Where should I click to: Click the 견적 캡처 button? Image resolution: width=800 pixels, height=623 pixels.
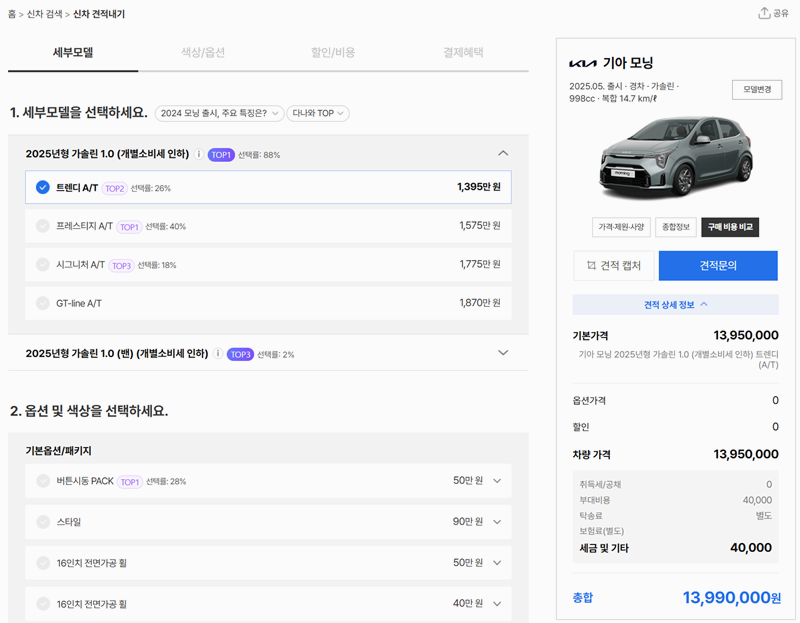click(x=614, y=265)
